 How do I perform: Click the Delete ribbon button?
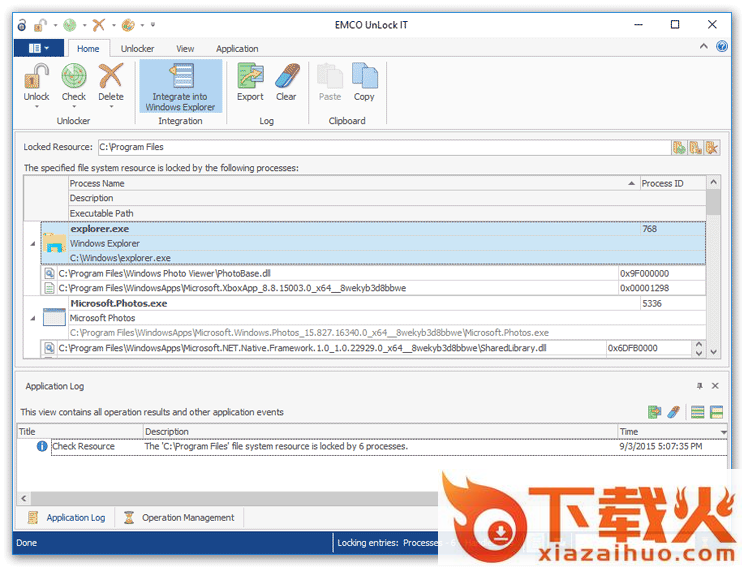point(111,83)
